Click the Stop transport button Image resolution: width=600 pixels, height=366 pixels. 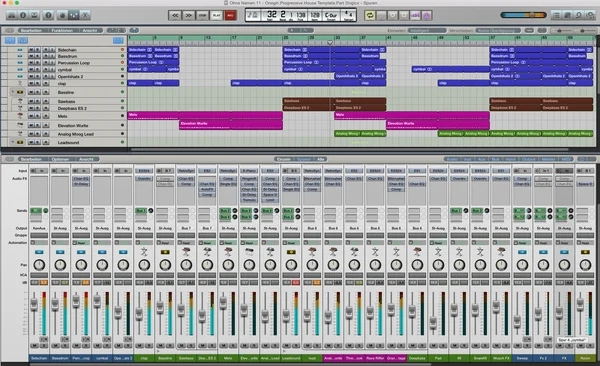202,15
